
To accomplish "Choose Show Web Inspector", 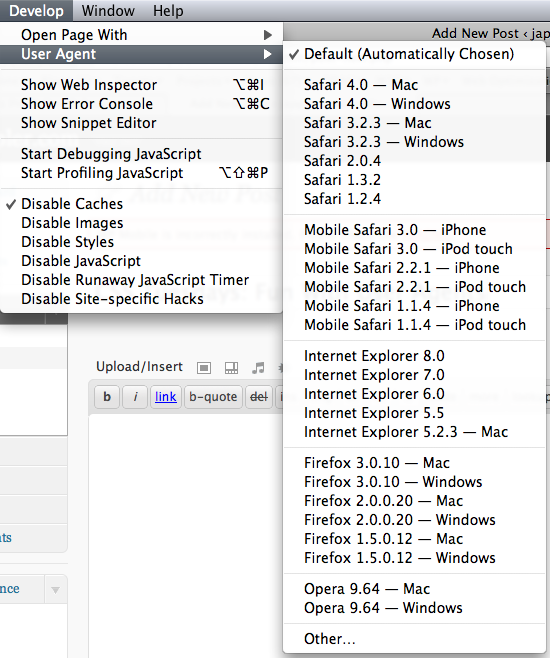I will (141, 85).
